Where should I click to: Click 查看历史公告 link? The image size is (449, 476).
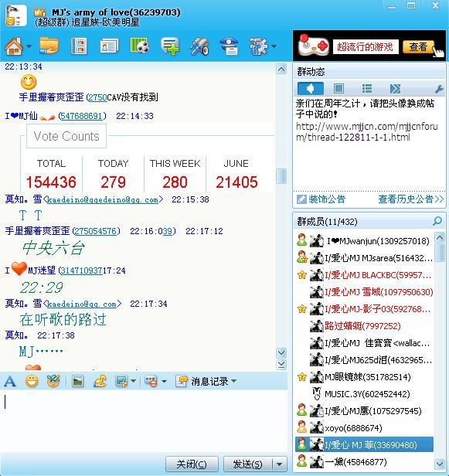[411, 199]
